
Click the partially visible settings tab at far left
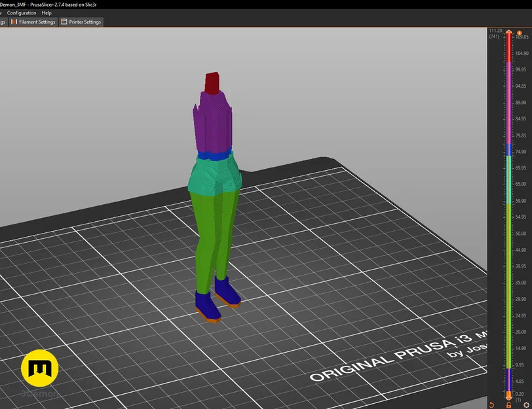(x=3, y=22)
